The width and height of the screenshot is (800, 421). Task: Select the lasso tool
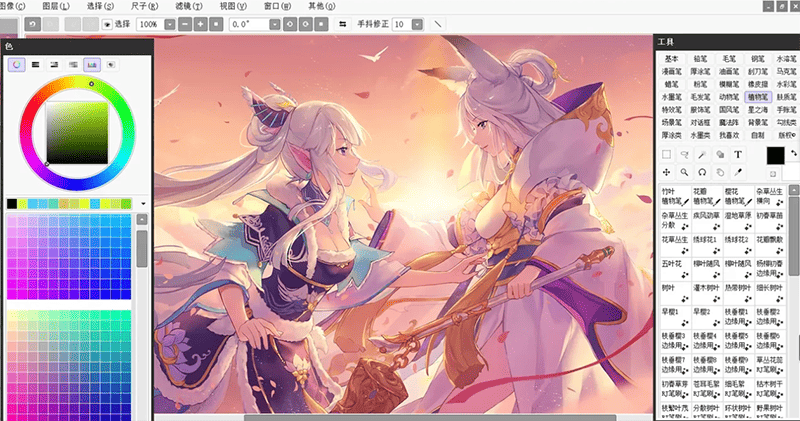click(684, 154)
